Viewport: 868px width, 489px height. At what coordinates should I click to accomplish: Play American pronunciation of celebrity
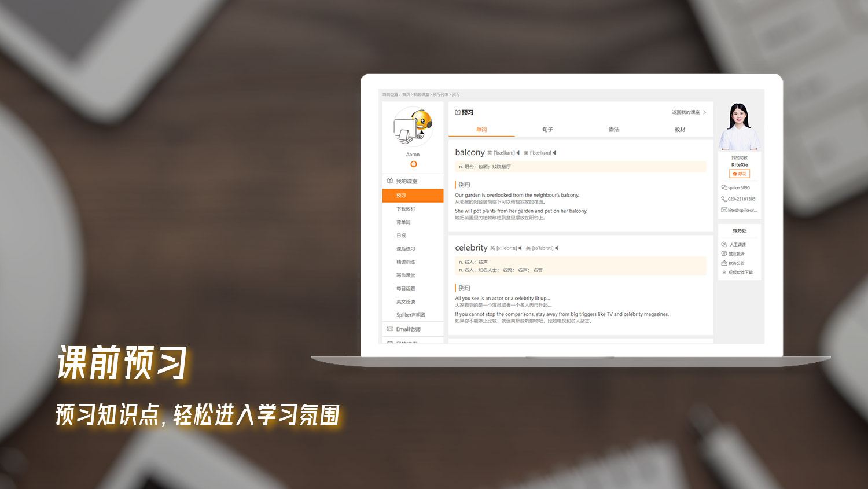557,248
